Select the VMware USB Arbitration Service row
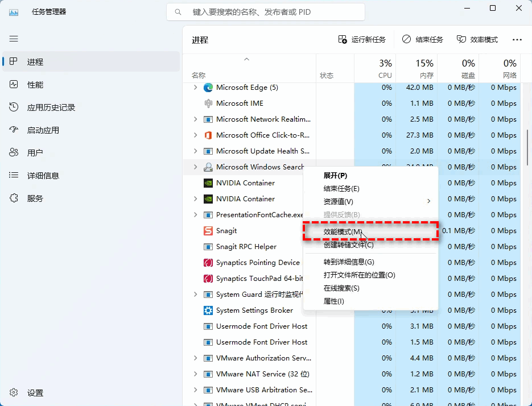Screen dimensions: 532x406 (x=352, y=390)
